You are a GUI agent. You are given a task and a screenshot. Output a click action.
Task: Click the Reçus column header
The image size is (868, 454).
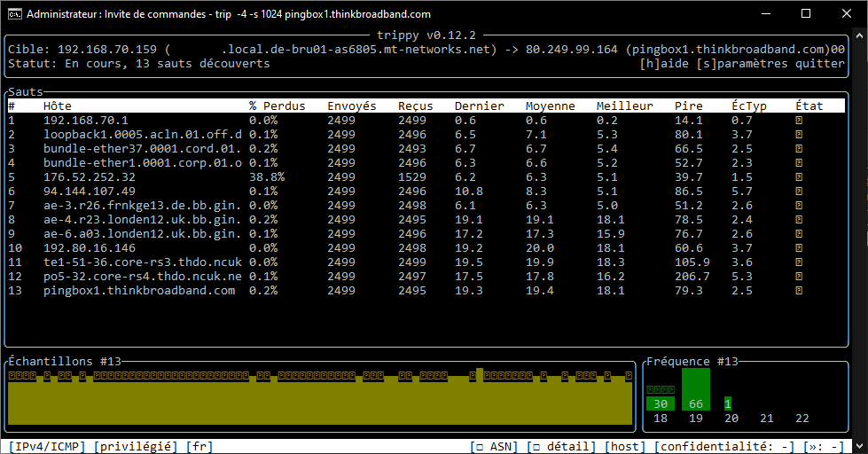(416, 106)
